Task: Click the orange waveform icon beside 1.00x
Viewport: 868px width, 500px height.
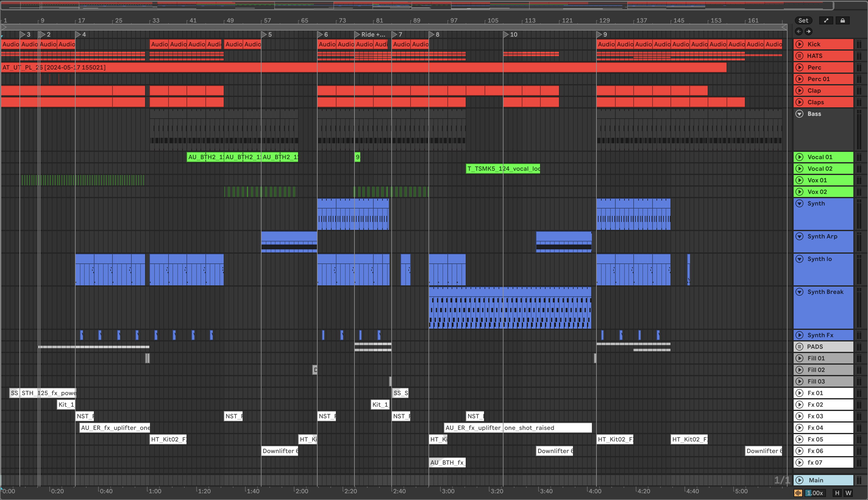Action: click(798, 493)
